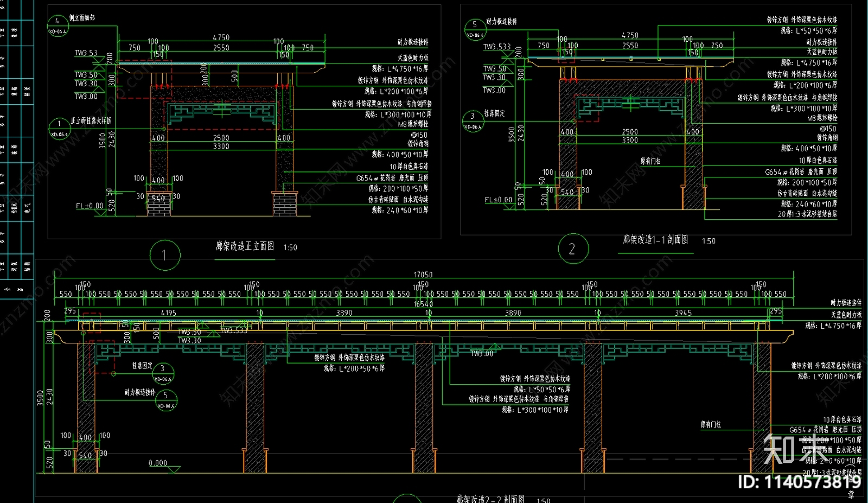868x503 pixels.
Task: Click callout 5 耐力板连接件 in the 2-2 section
Action: click(166, 400)
